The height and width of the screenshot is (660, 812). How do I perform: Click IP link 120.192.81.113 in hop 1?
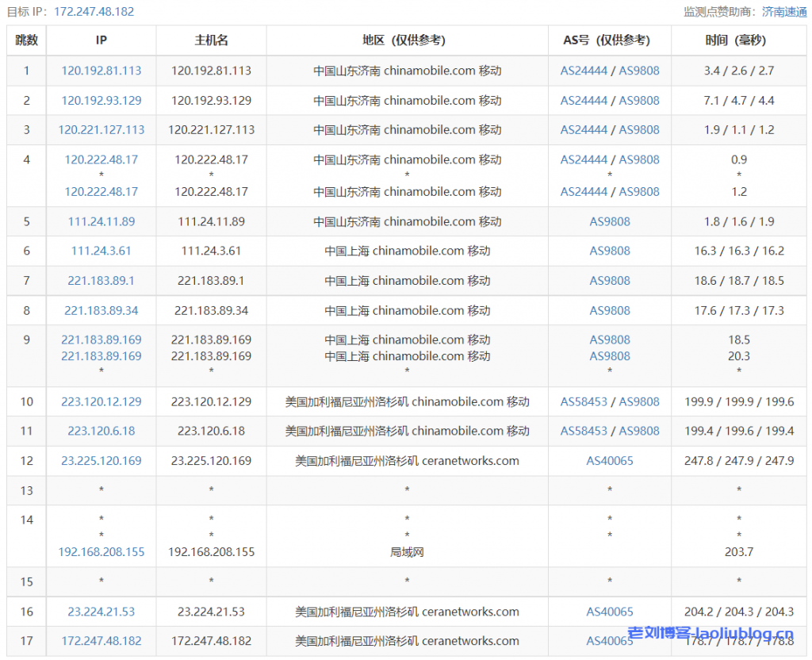coord(101,71)
